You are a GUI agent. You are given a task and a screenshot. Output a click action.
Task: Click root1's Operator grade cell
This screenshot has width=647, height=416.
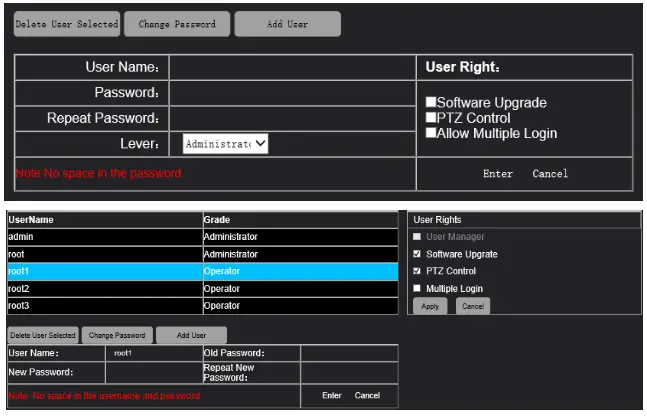click(x=300, y=272)
